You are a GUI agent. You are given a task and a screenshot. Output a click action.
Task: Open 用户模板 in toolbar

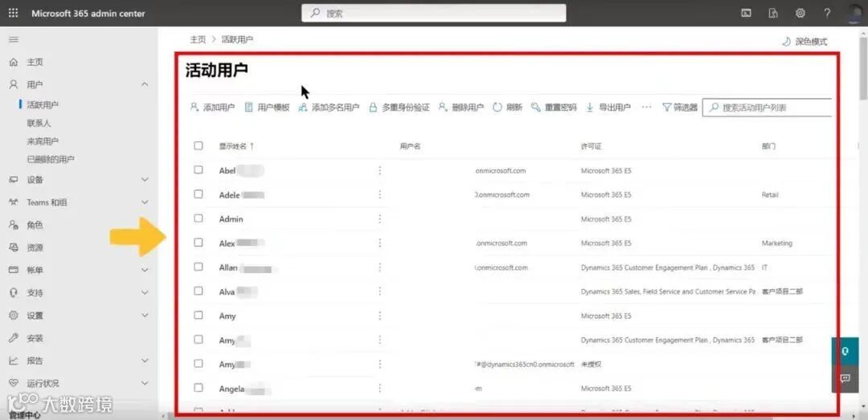point(267,108)
